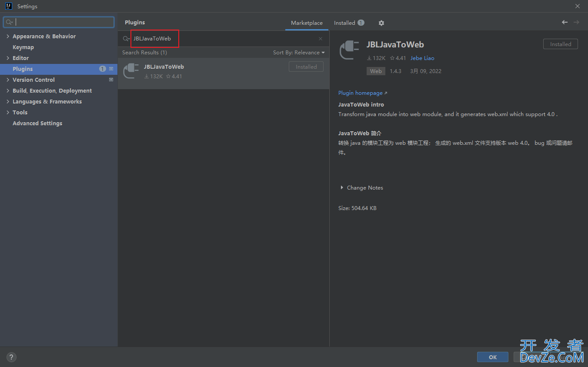Click the 3月 09, 2022 date text
This screenshot has height=367, width=588.
[x=426, y=71]
